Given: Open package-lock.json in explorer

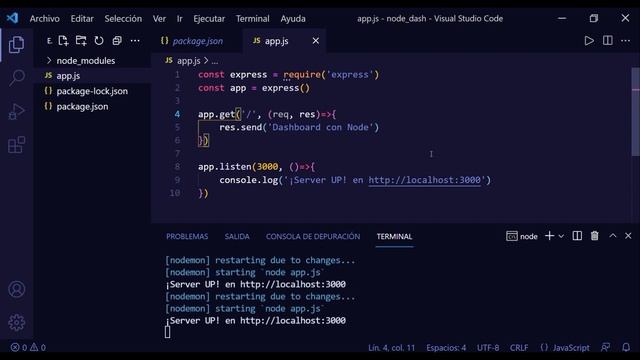Looking at the screenshot, I should (92, 91).
